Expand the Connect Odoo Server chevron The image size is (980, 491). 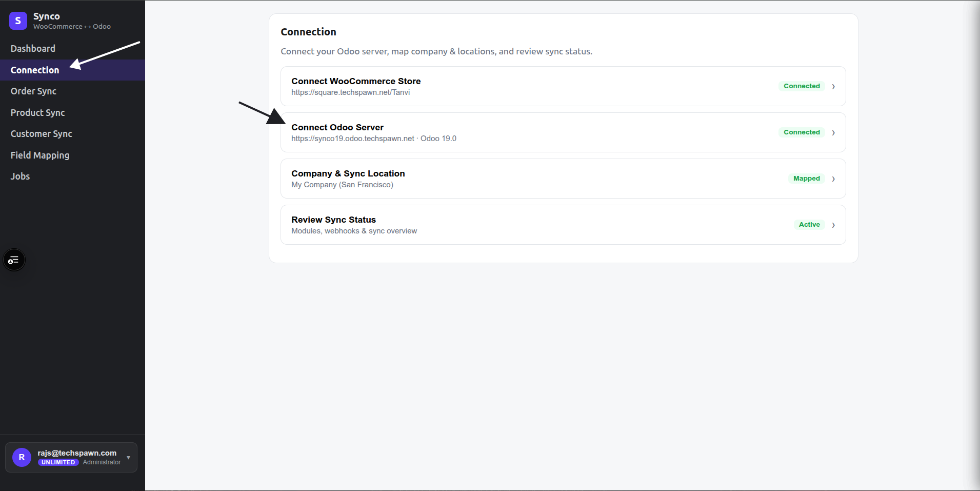point(833,132)
